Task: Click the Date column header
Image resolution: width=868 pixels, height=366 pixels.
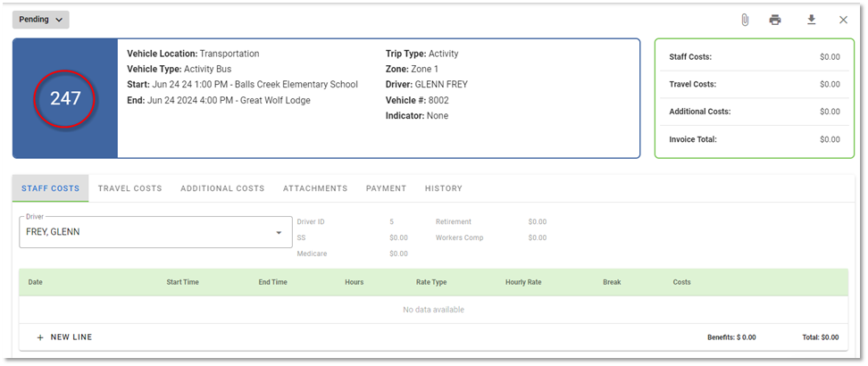Action: [x=36, y=282]
